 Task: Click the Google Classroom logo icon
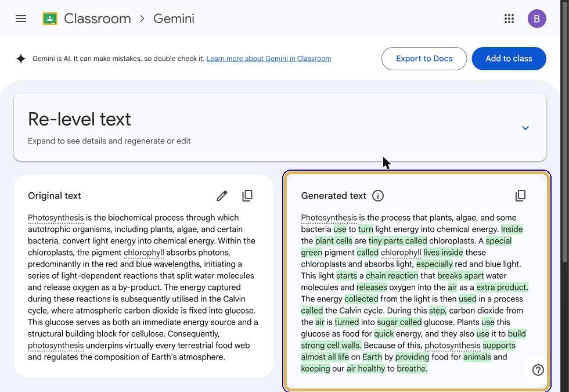pos(50,19)
